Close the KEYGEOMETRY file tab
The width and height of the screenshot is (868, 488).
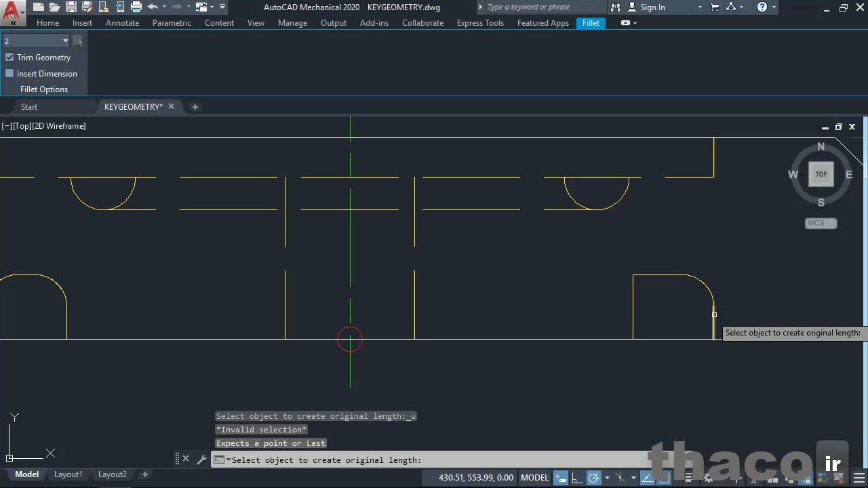click(x=171, y=106)
